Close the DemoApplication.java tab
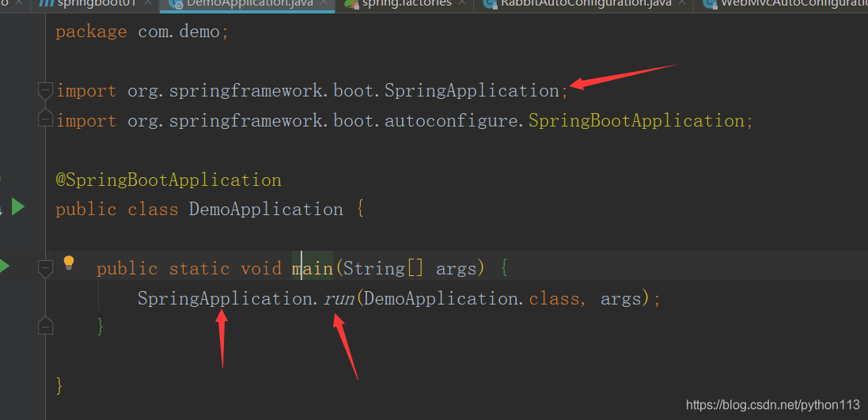The height and width of the screenshot is (420, 868). (324, 2)
